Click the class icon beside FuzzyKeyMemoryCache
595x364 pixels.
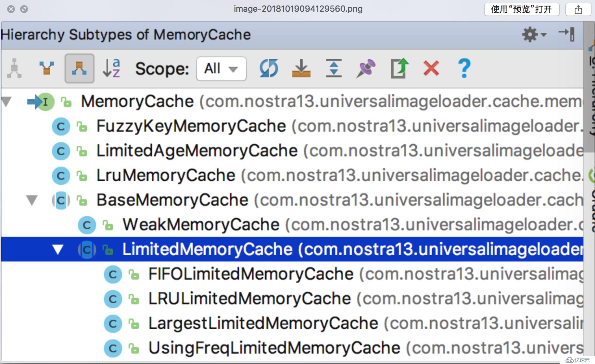pyautogui.click(x=61, y=127)
